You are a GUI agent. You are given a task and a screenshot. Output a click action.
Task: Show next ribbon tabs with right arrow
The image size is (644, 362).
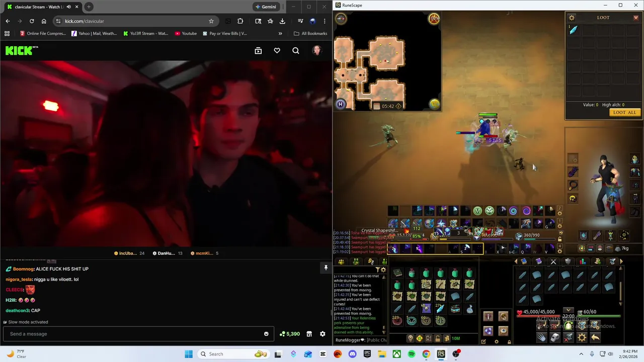click(x=621, y=261)
